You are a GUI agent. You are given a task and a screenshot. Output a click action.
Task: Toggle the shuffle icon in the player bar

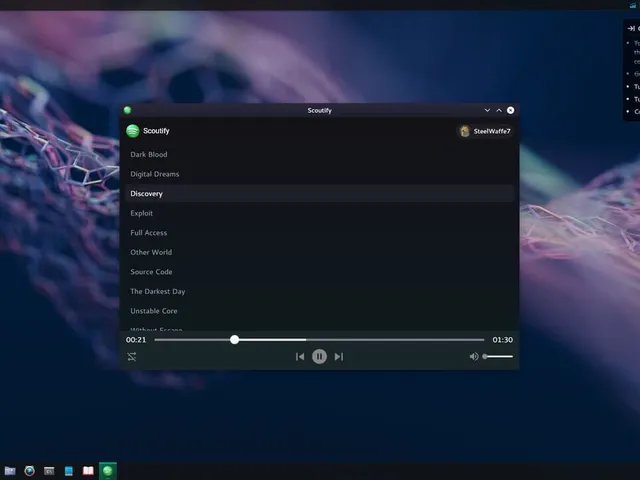coord(132,357)
